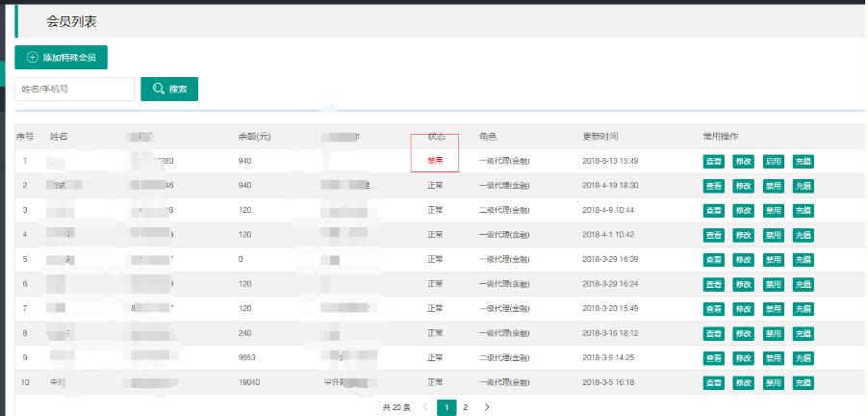View member row 10 with 查看
The image size is (868, 416).
(714, 382)
